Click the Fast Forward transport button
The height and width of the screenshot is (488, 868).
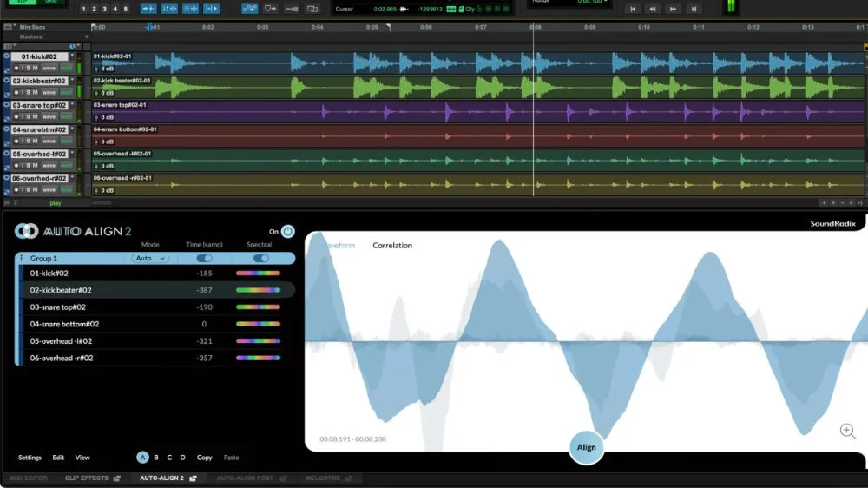pyautogui.click(x=673, y=9)
